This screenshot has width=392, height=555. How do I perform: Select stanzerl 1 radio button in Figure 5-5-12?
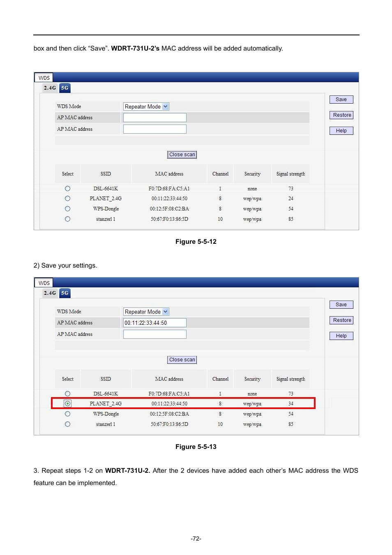67,219
